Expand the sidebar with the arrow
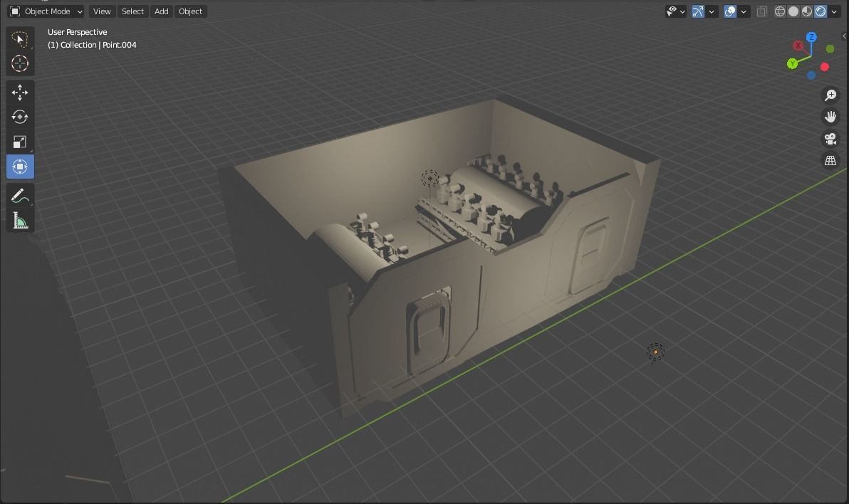 pos(844,36)
